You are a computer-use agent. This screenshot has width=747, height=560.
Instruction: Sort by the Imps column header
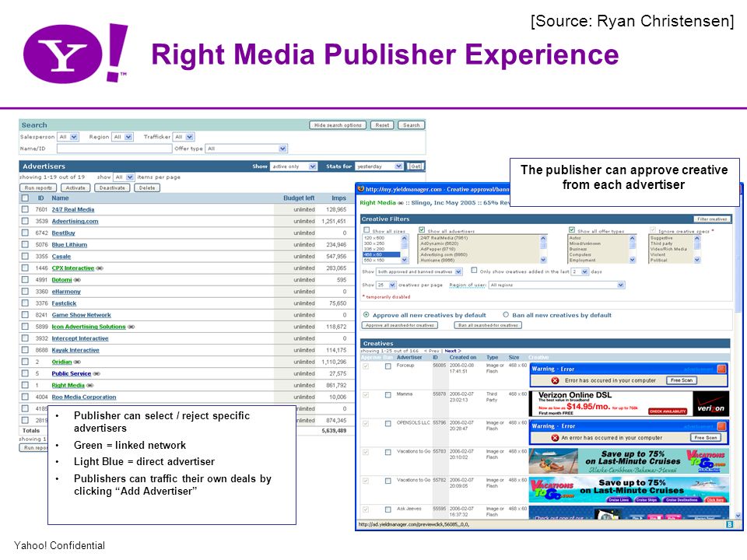(338, 198)
